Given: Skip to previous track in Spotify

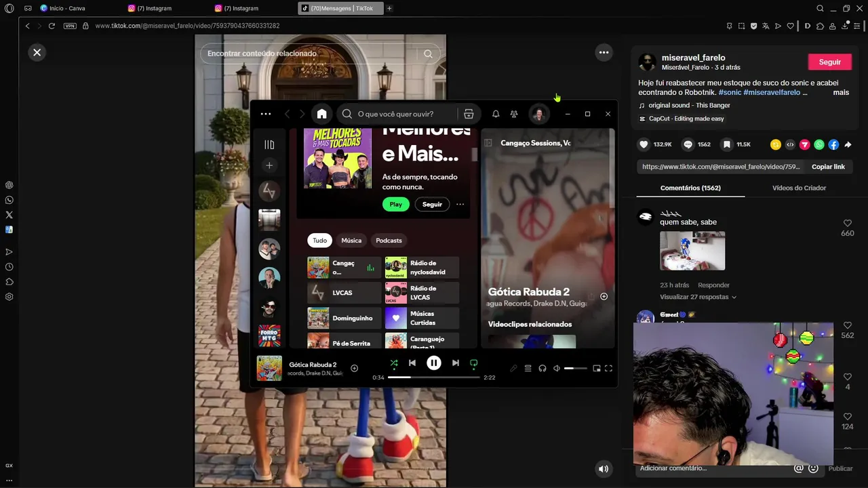Looking at the screenshot, I should point(412,363).
